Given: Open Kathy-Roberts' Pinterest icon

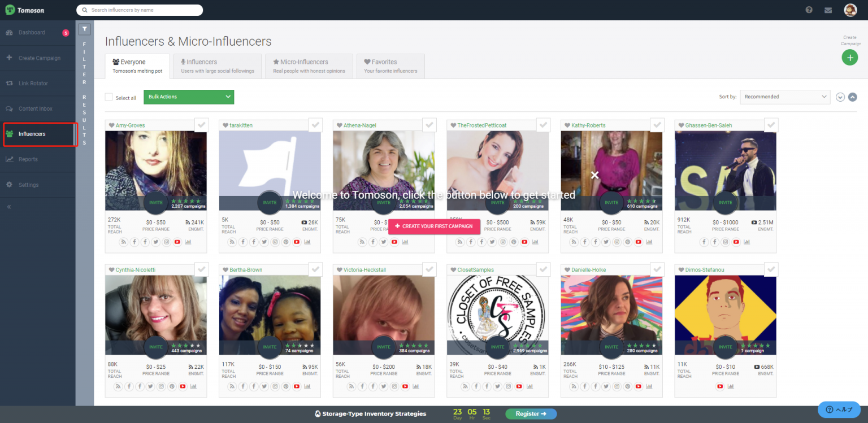Looking at the screenshot, I should (628, 242).
